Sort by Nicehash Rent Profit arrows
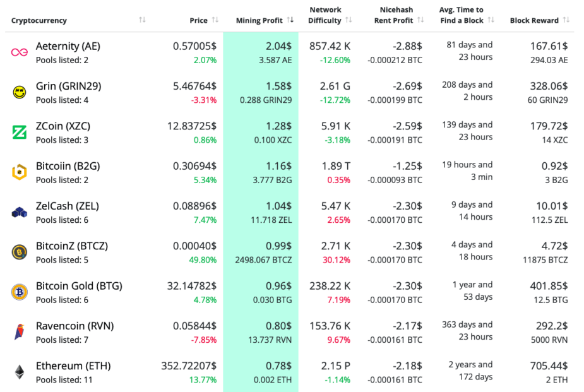Image resolution: width=584 pixels, height=392 pixels. [420, 20]
